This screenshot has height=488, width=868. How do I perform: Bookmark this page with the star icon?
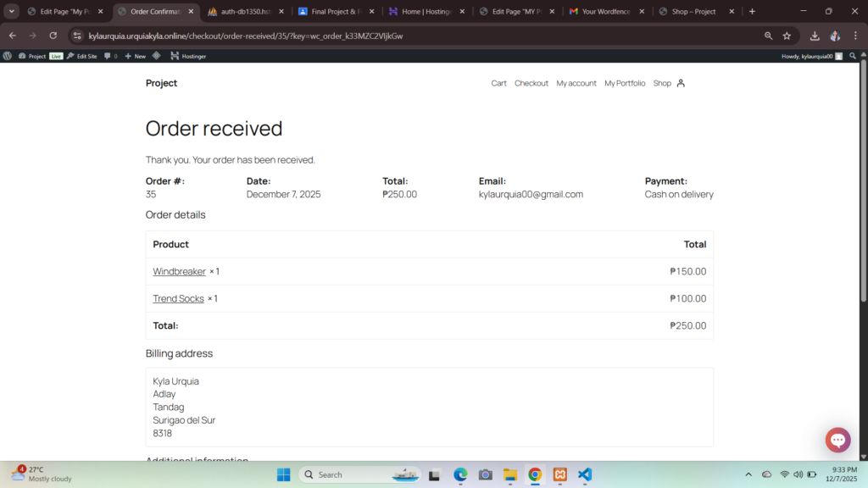pyautogui.click(x=787, y=36)
